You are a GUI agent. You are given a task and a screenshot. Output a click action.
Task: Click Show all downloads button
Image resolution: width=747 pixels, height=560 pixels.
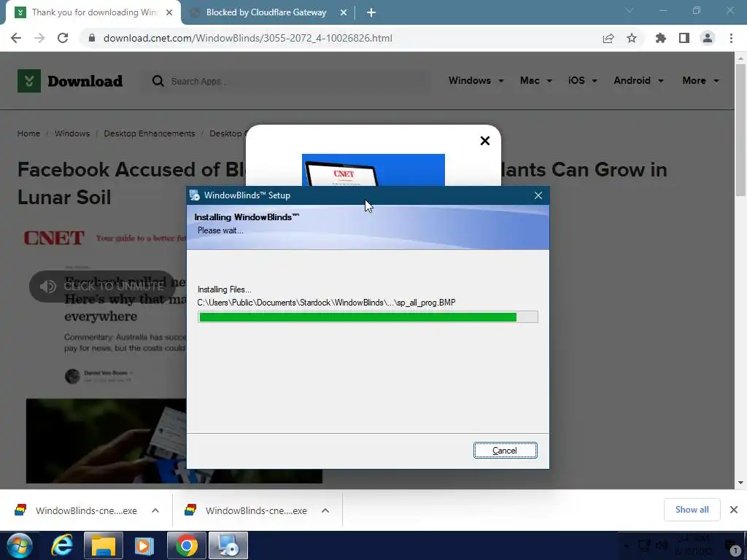click(692, 510)
